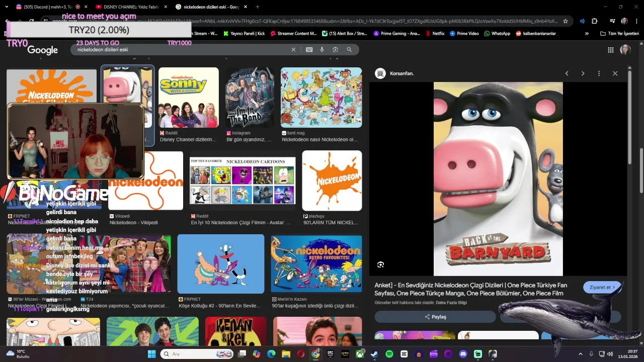644x362 pixels.
Task: Open Nickelodeon - Vikipedi result caption
Action: (134, 223)
